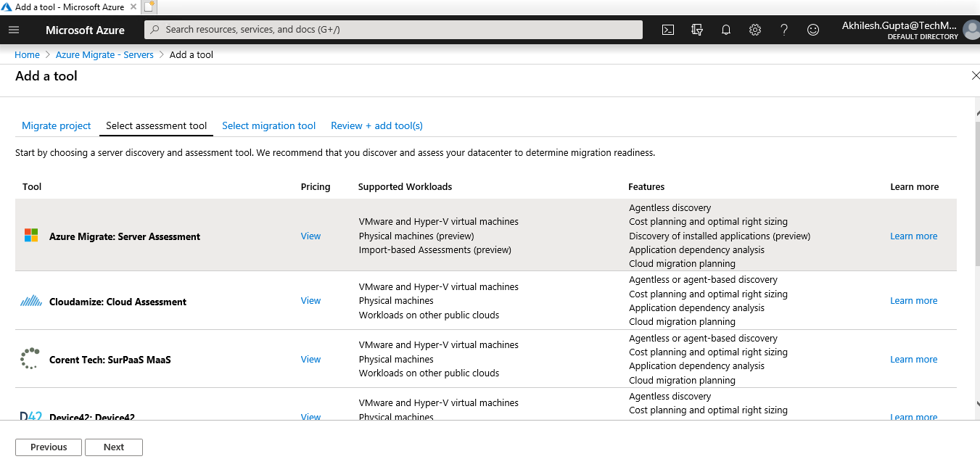Navigate to Azure Migrate - Servers breadcrumb
This screenshot has height=459, width=980.
[x=105, y=54]
